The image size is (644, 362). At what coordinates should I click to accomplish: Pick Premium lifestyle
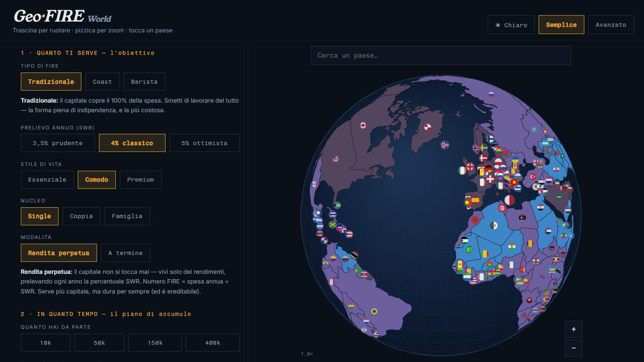(141, 179)
